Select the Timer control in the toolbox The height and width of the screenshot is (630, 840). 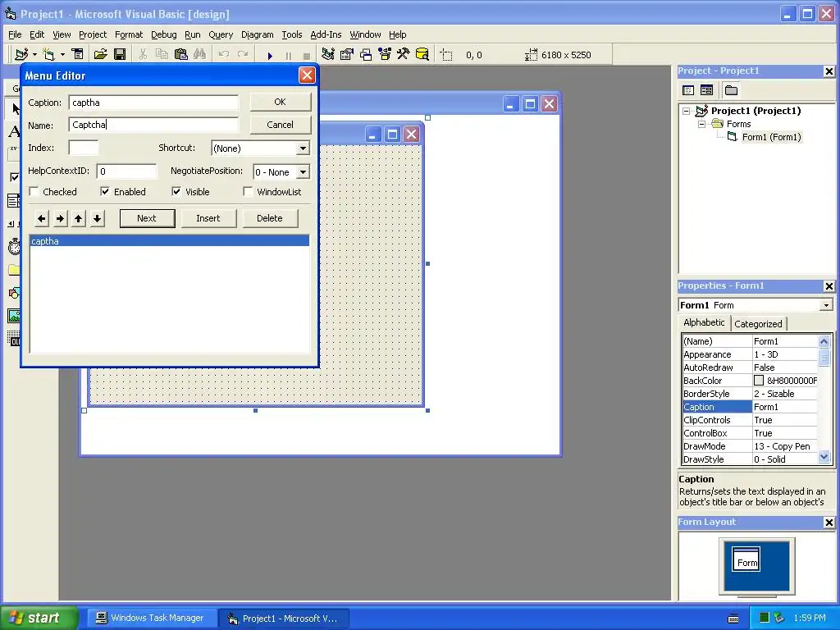pos(14,247)
